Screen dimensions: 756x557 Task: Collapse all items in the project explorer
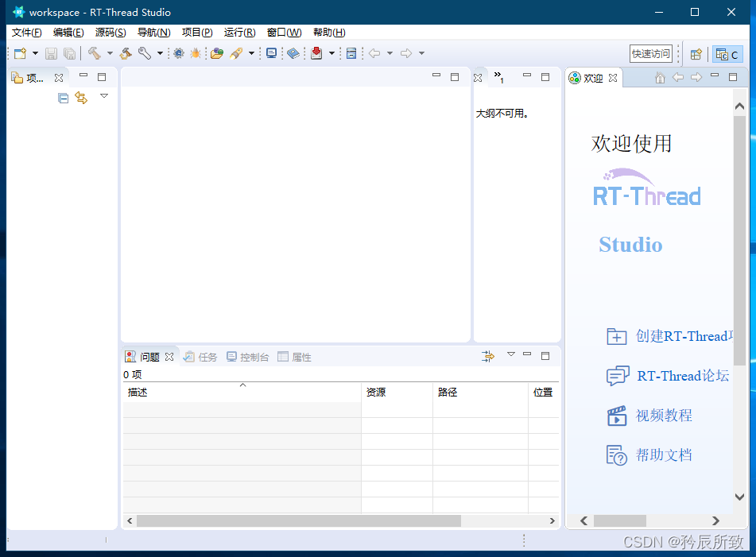tap(63, 97)
